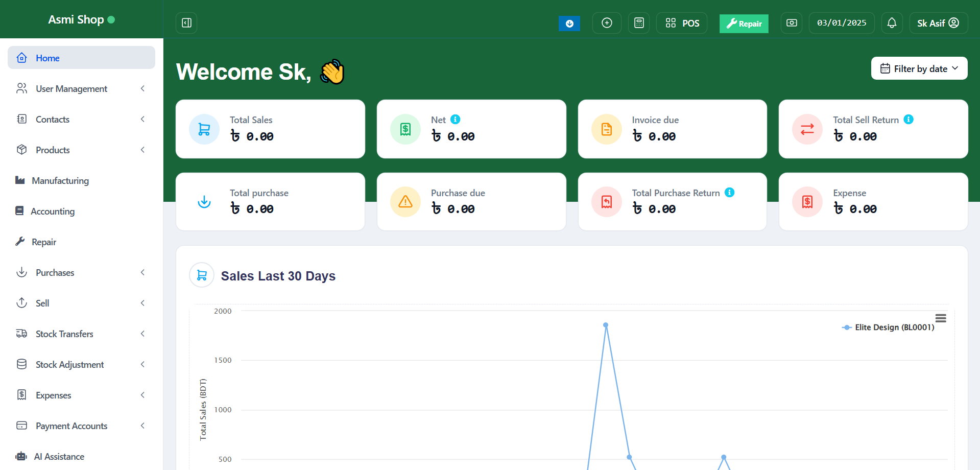
Task: Collapse the sidebar using the panel toggle icon
Action: coord(186,23)
